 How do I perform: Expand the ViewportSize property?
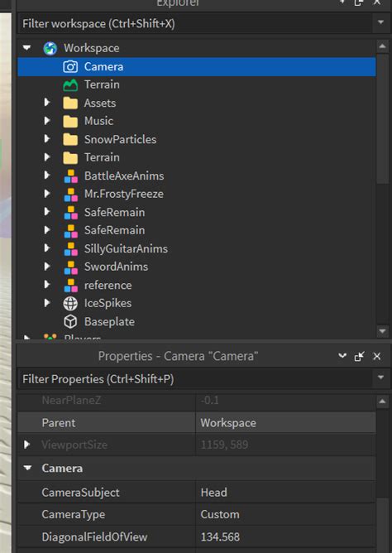(26, 445)
